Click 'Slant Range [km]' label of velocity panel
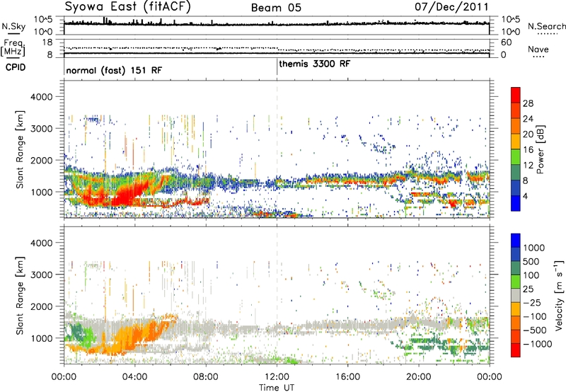 click(20, 296)
